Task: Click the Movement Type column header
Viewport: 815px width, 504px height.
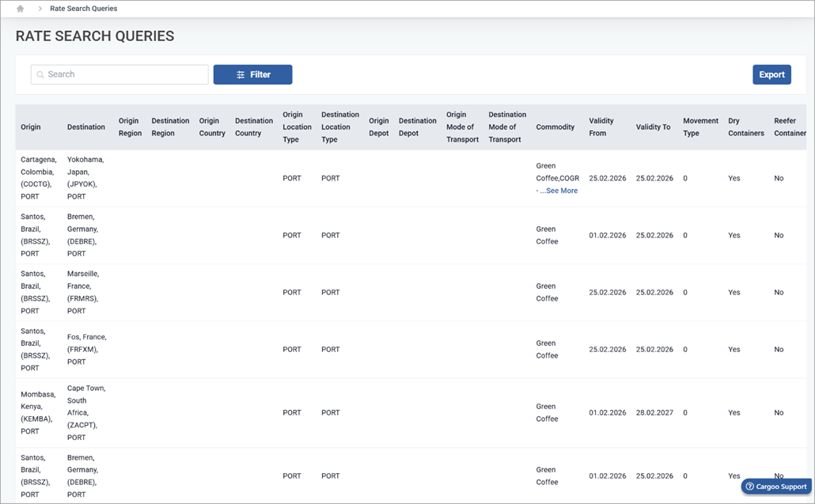Action: [x=700, y=127]
